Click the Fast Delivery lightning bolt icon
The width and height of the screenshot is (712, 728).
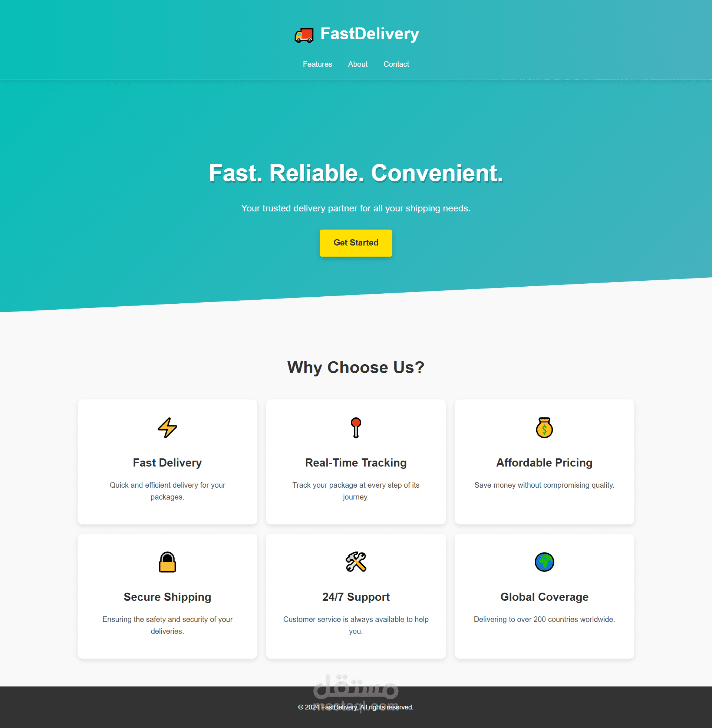(x=167, y=427)
